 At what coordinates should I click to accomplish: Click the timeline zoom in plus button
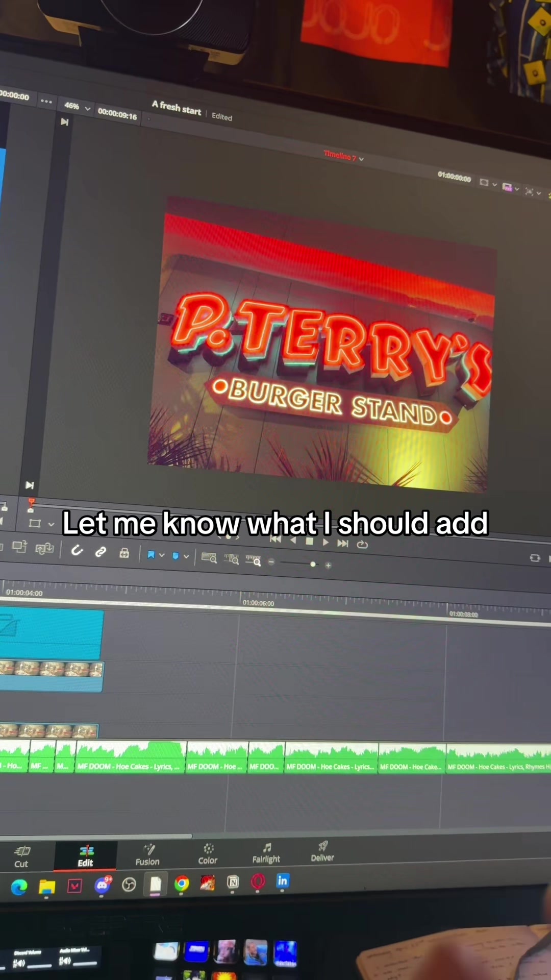click(328, 565)
